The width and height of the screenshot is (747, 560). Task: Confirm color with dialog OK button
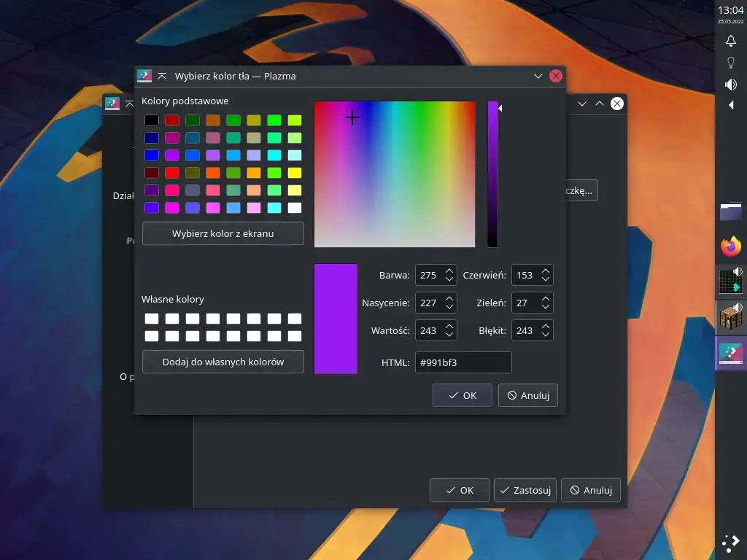[462, 395]
